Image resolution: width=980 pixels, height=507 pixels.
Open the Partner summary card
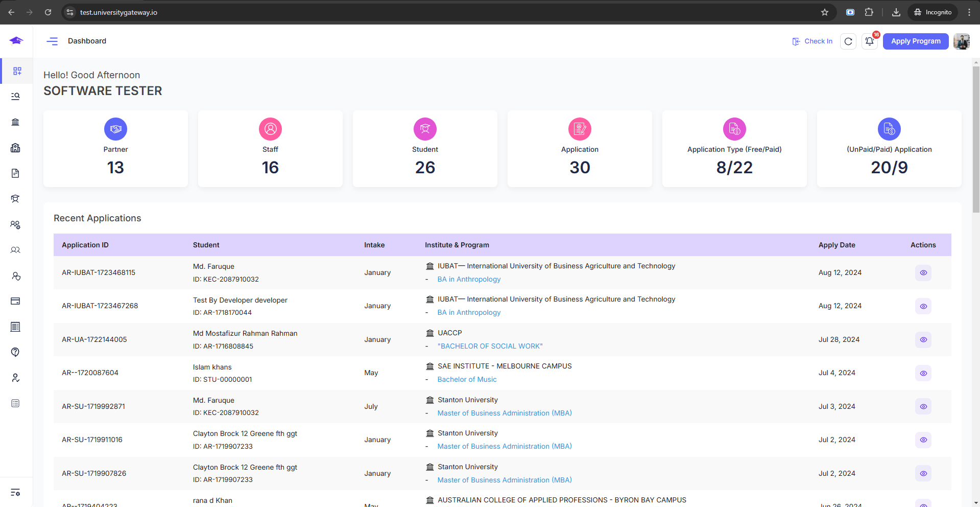(x=115, y=149)
